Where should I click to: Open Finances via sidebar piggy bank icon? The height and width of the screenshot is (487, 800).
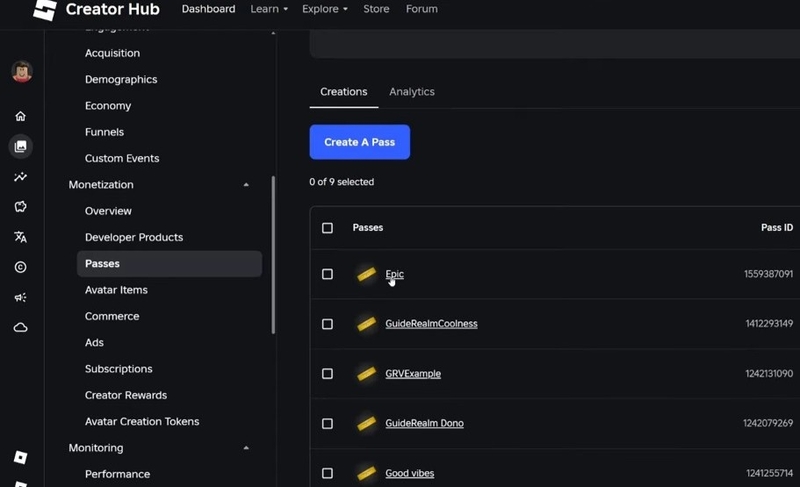(20, 207)
